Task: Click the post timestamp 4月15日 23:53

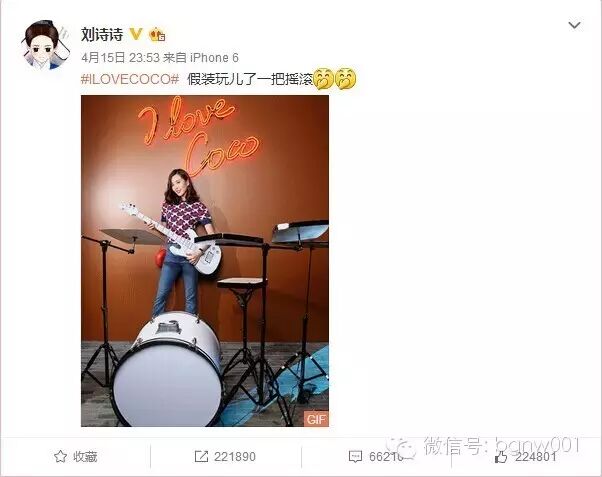Action: 120,58
